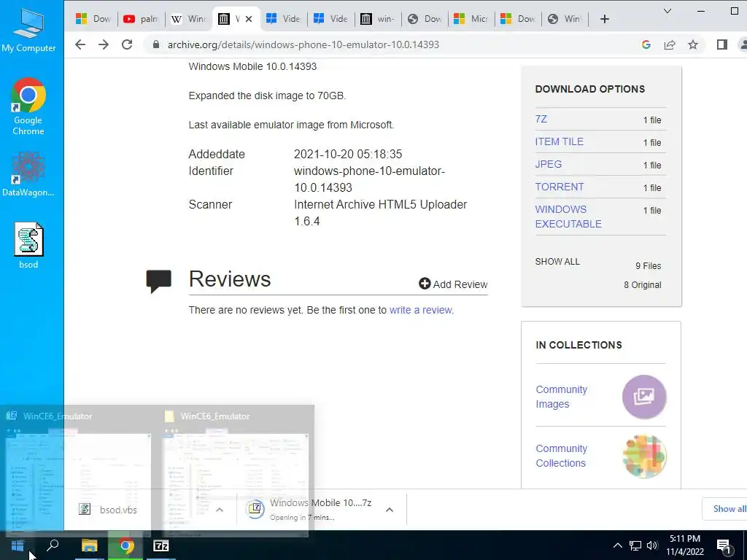Click Community Images purple thumbnail
This screenshot has height=560, width=747.
coord(644,397)
